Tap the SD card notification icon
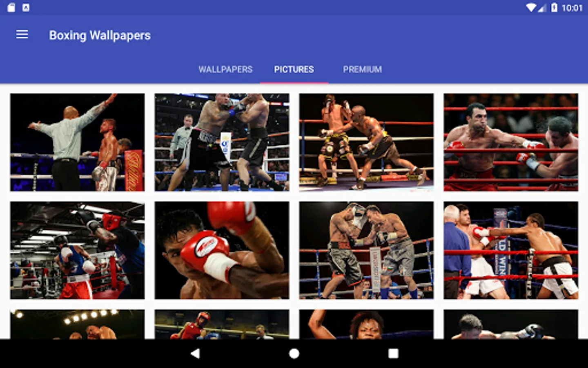The image size is (588, 368). coord(11,7)
